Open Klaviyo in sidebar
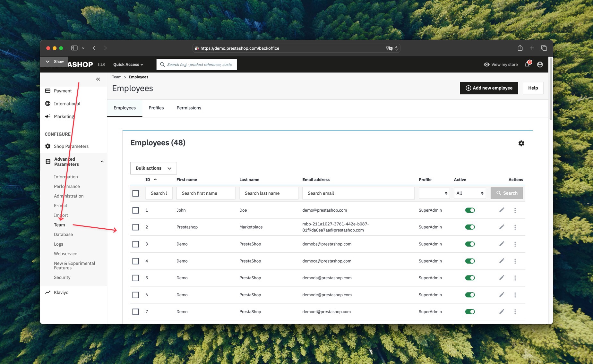Viewport: 593px width, 364px height. (x=61, y=292)
